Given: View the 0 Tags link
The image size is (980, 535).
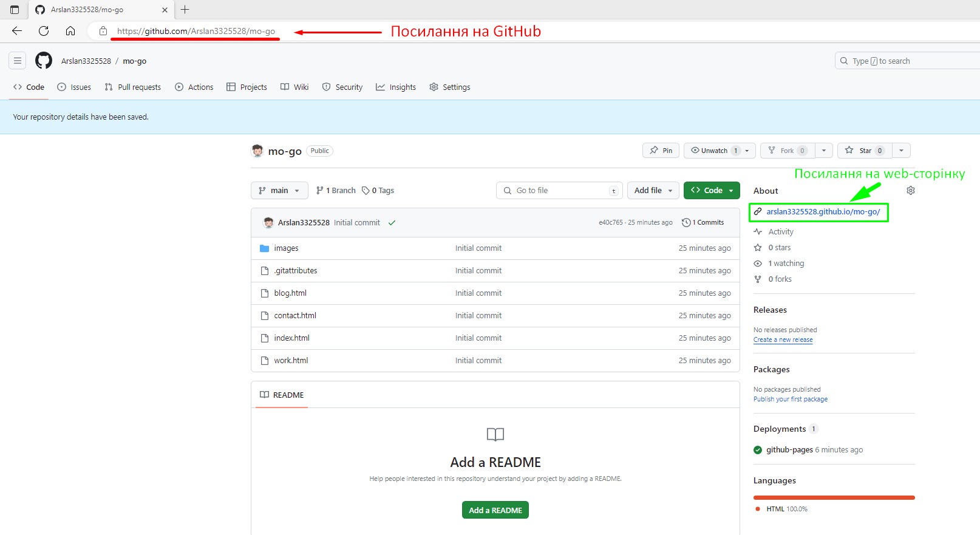Looking at the screenshot, I should (378, 191).
